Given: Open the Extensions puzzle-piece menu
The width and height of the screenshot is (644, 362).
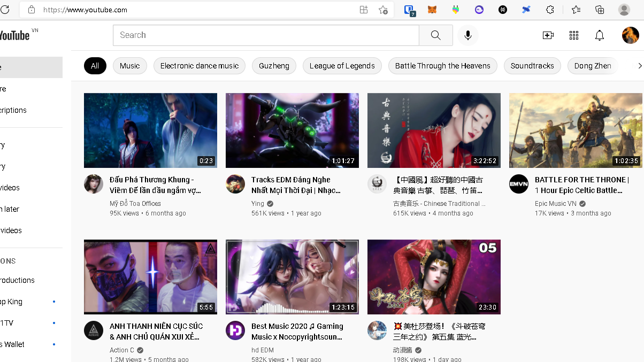Looking at the screenshot, I should pos(550,10).
